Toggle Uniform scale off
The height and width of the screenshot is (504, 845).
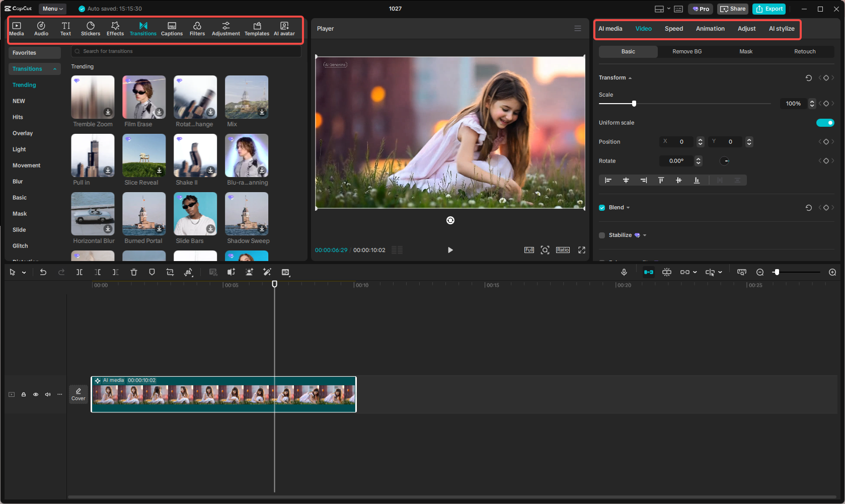click(x=825, y=122)
